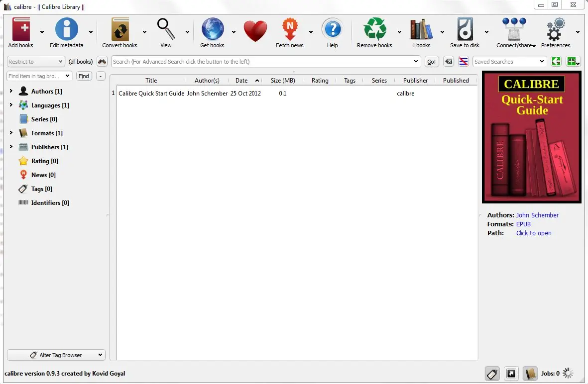588x384 pixels.
Task: Open Add books dropdown arrow
Action: tap(42, 32)
